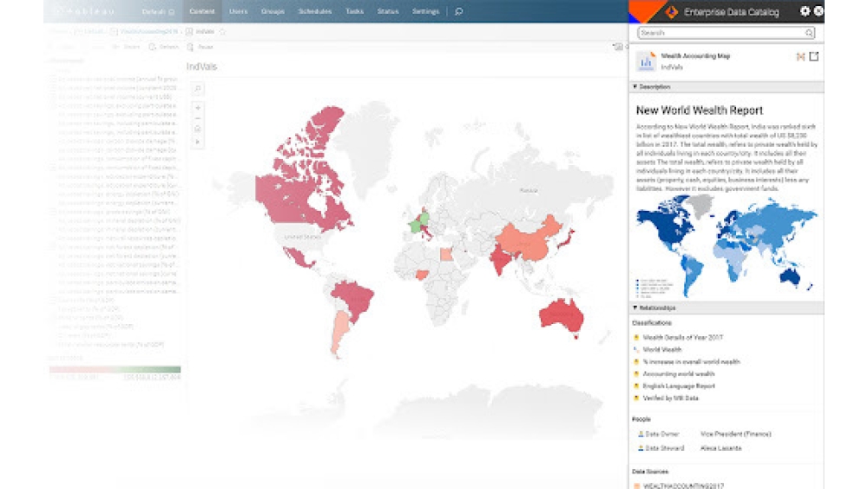The width and height of the screenshot is (868, 489).
Task: Open English Language Report classification
Action: [x=679, y=386]
